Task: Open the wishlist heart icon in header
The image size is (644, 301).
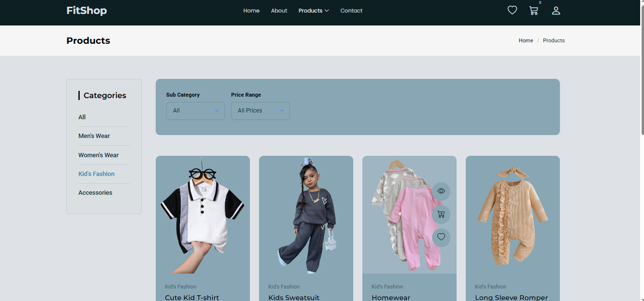Action: tap(512, 10)
